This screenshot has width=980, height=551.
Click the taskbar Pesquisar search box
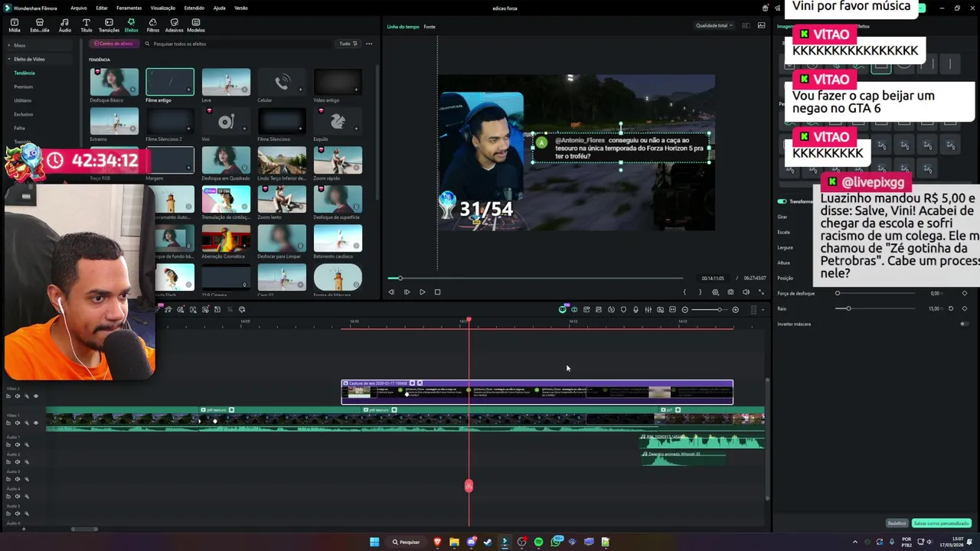point(407,542)
